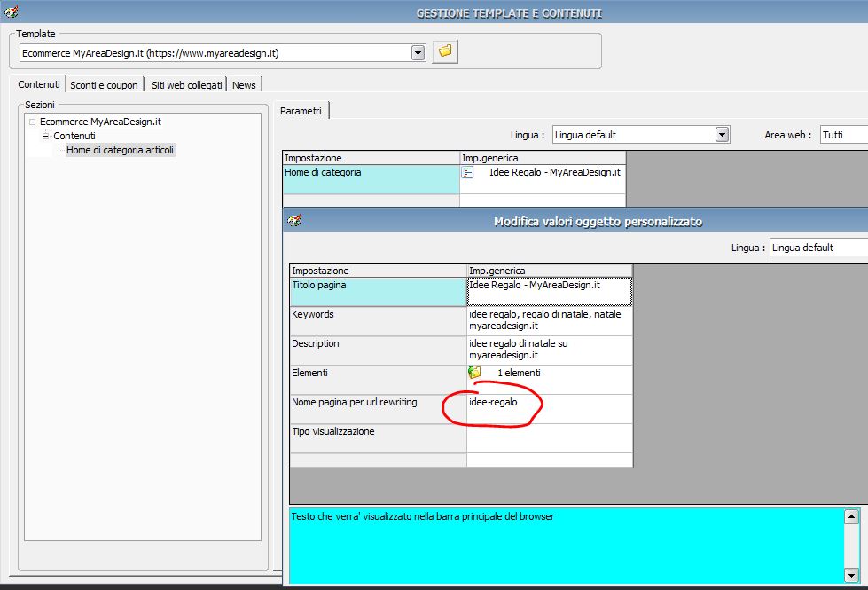868x590 pixels.
Task: Open the Lingua dropdown arrow in Parametri
Action: [x=722, y=135]
